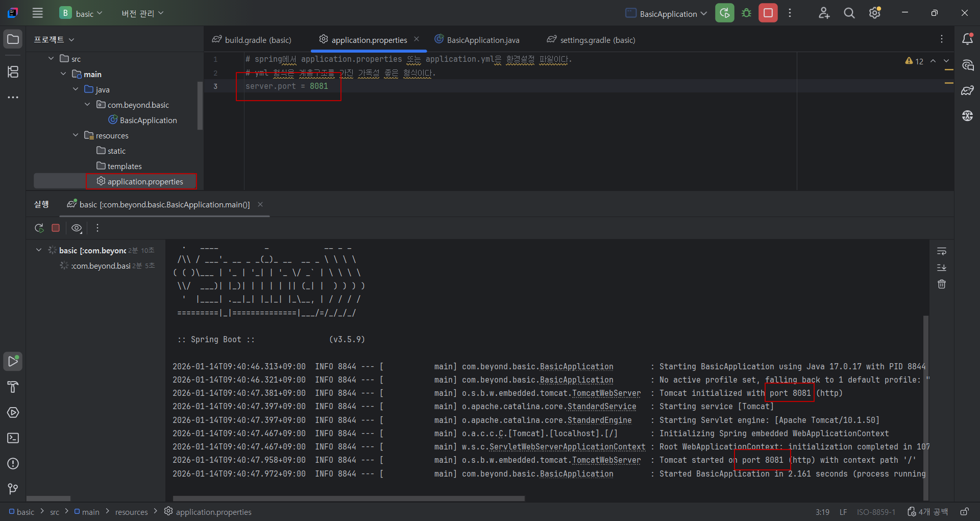
Task: Click the 4개 공백 indent setting
Action: pos(928,512)
